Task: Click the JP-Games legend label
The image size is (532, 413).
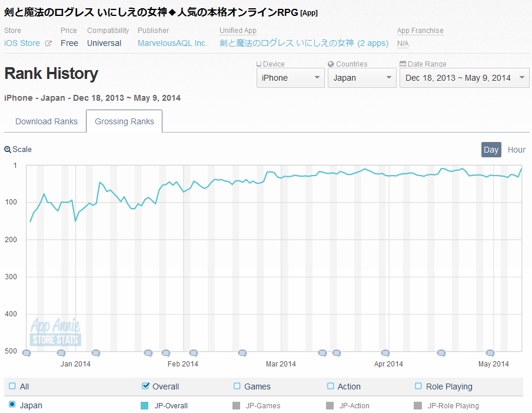Action: point(263,406)
